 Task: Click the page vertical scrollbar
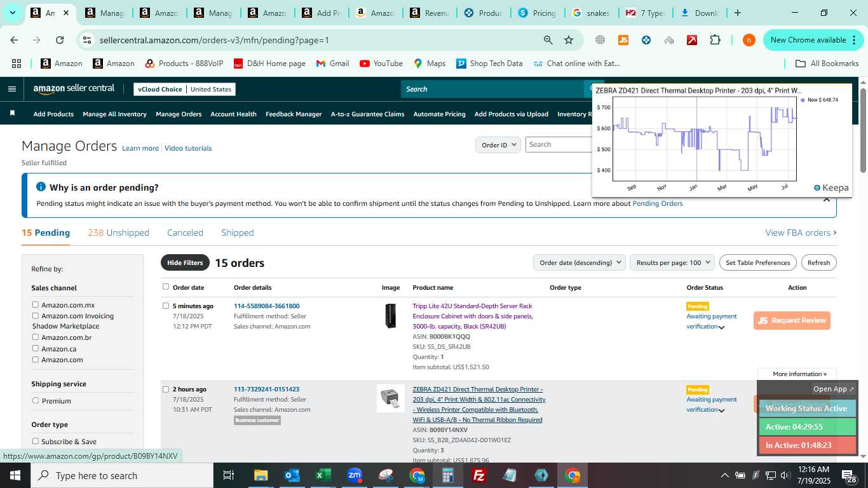coord(863,130)
